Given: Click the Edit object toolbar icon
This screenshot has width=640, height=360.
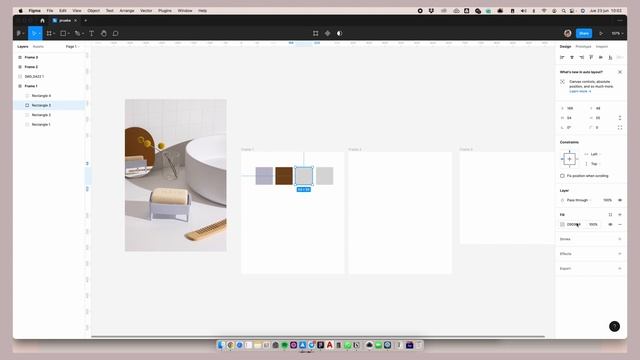Looking at the screenshot, I should pos(316,33).
